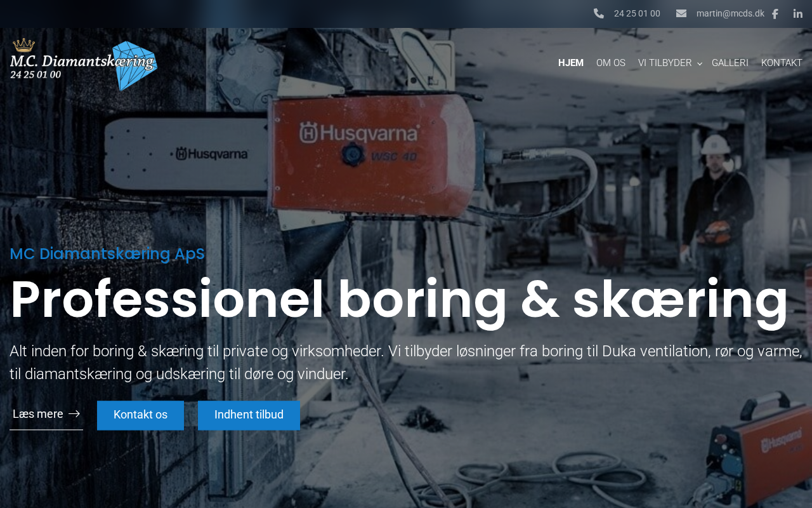
Task: Open the Galleri page
Action: 730,63
